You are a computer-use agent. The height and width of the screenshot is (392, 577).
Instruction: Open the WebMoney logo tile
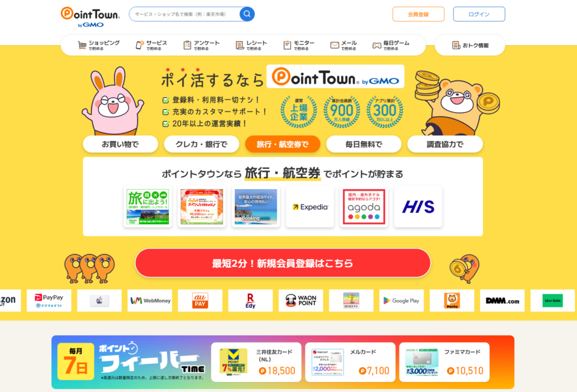150,300
